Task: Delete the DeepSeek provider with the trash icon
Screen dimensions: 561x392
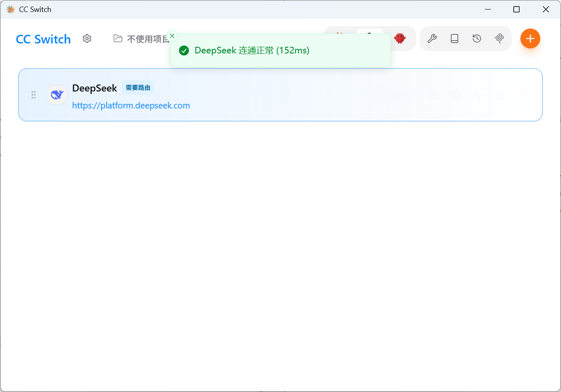Action: click(x=522, y=95)
